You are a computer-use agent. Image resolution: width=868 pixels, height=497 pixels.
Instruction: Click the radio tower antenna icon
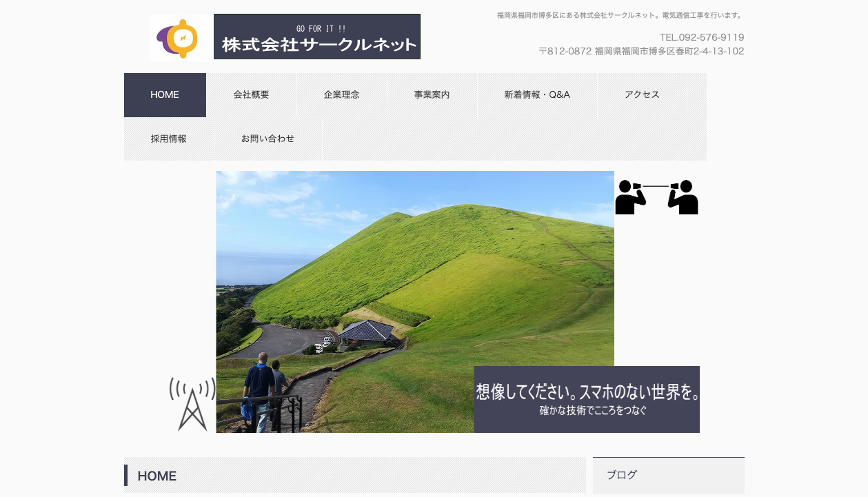click(x=192, y=405)
